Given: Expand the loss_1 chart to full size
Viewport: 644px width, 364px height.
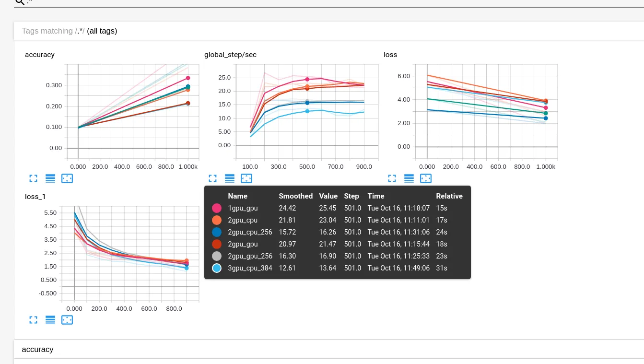Looking at the screenshot, I should click(x=33, y=320).
